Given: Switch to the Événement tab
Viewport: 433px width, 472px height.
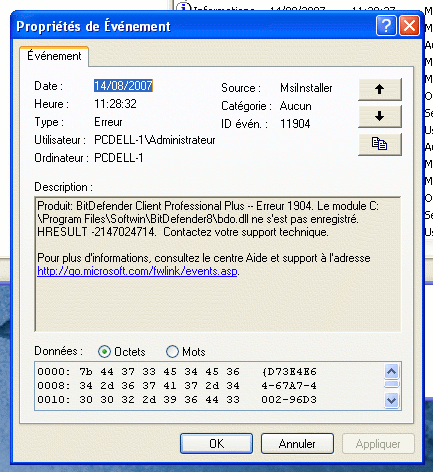Looking at the screenshot, I should pyautogui.click(x=54, y=56).
